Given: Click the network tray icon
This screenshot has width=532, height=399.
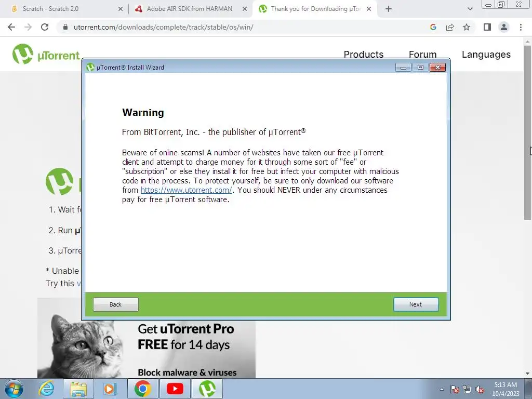Looking at the screenshot, I should pyautogui.click(x=467, y=389).
